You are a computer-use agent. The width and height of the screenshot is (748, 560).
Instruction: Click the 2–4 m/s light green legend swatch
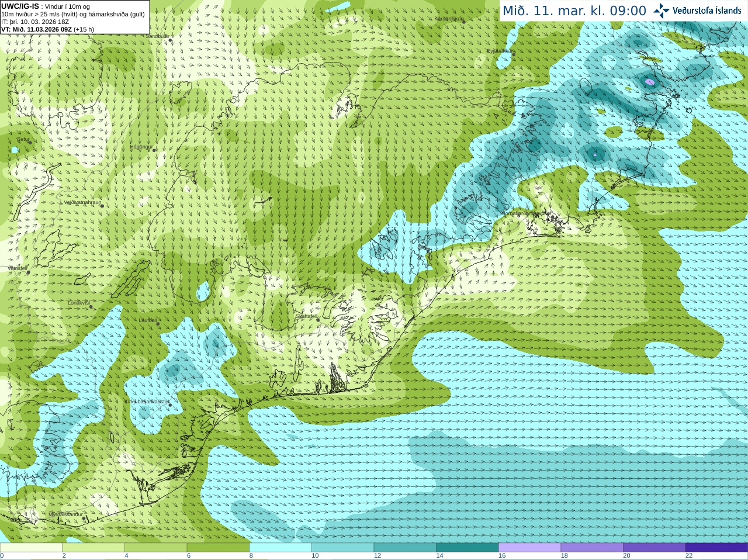click(x=93, y=548)
